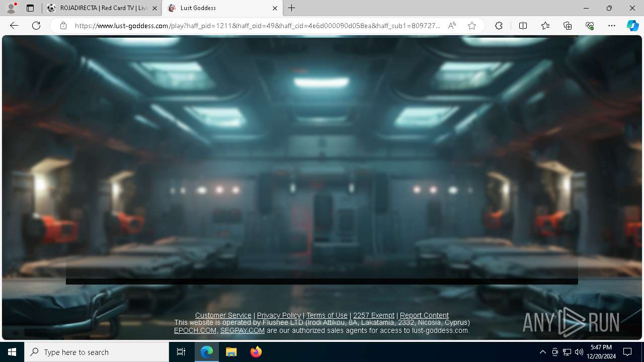This screenshot has height=362, width=644.
Task: Open the Windows Start menu
Action: point(12,352)
